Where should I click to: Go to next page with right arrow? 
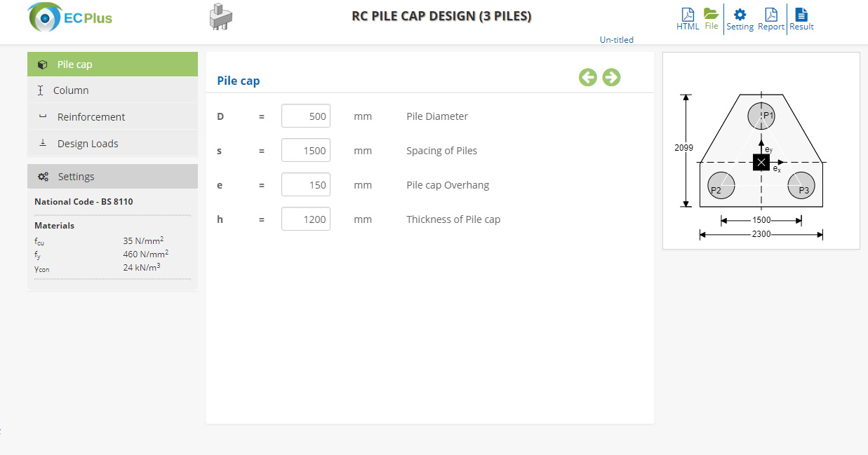(611, 77)
